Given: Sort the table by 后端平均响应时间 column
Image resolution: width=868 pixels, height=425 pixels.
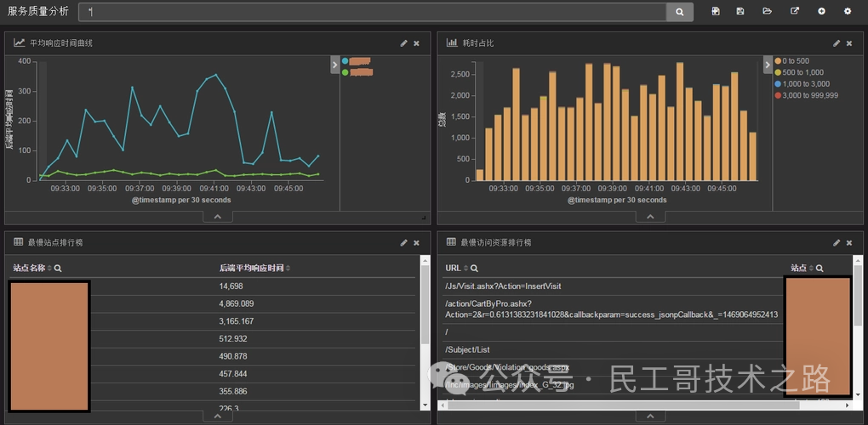Looking at the screenshot, I should tap(288, 268).
